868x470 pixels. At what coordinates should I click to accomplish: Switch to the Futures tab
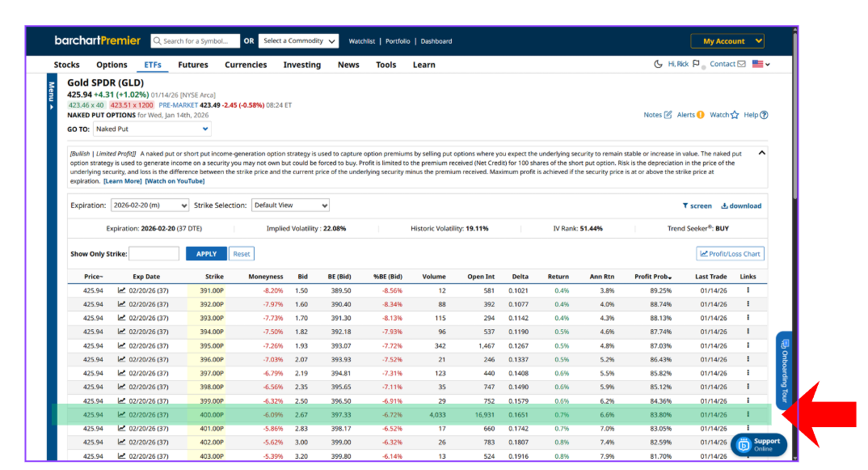pos(192,65)
